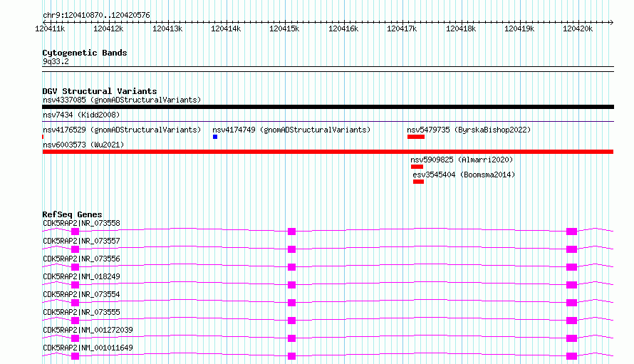Open the CDK5RAP2|NM_018249 transcript label
This screenshot has width=634, height=364.
(81, 276)
